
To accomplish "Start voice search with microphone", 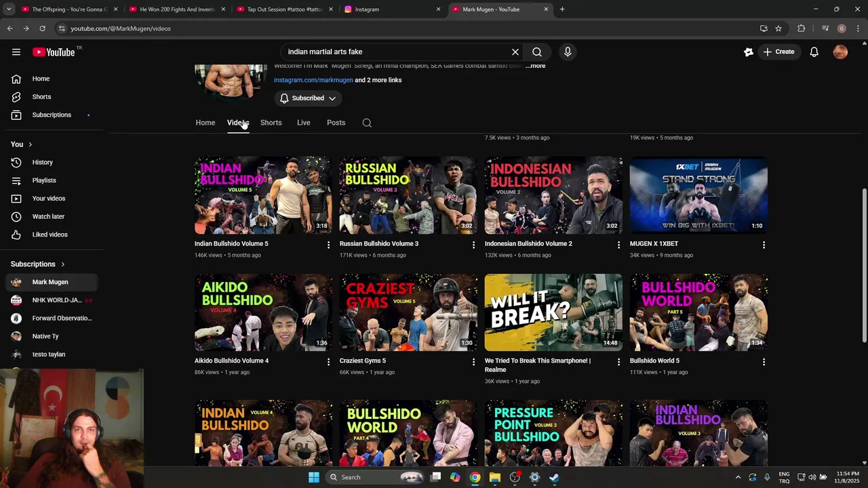I will (x=568, y=52).
